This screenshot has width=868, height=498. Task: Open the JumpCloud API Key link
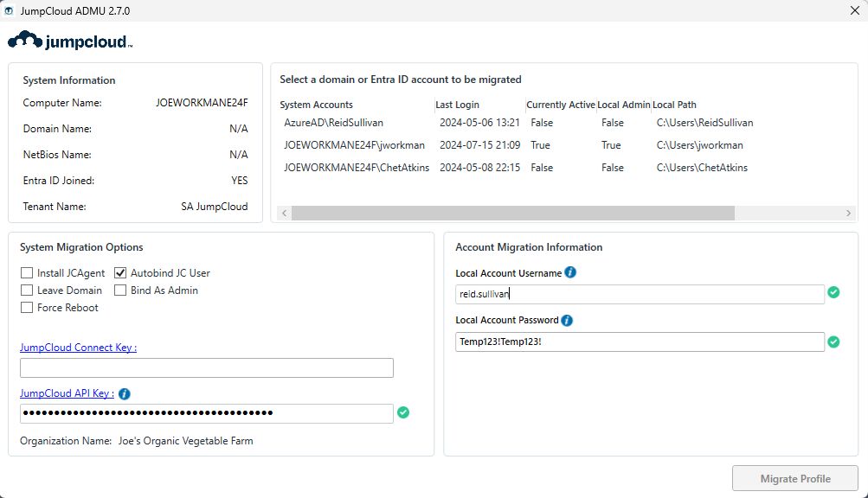click(x=67, y=393)
